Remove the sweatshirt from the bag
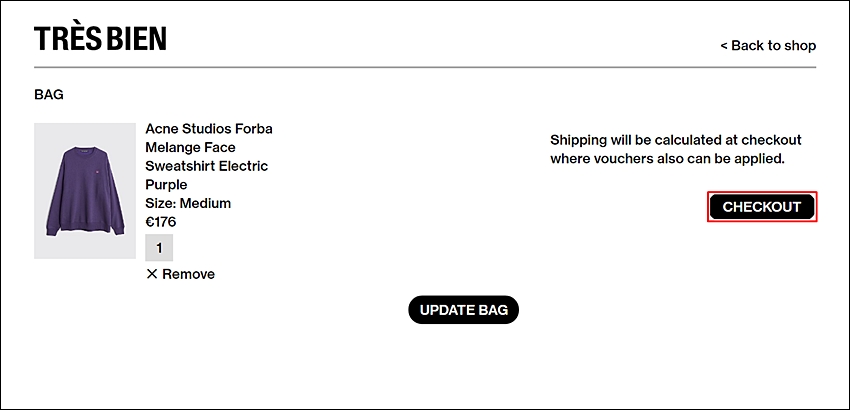Image resolution: width=850 pixels, height=410 pixels. [181, 274]
